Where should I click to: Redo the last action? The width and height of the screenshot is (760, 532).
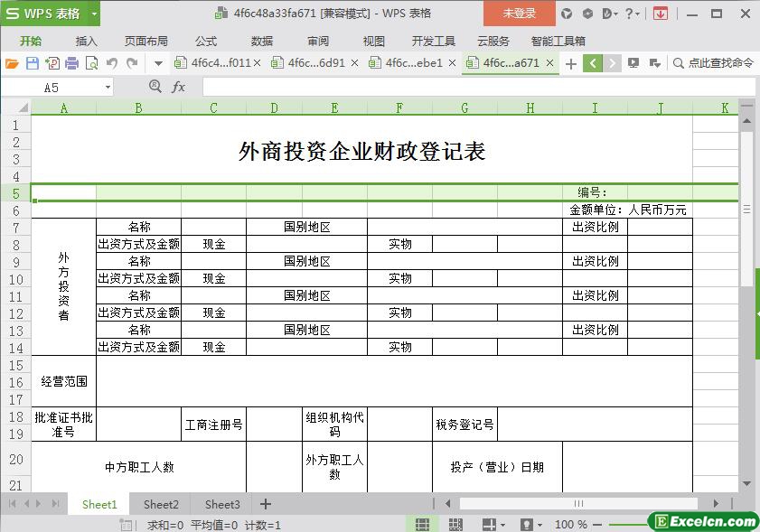[x=132, y=63]
